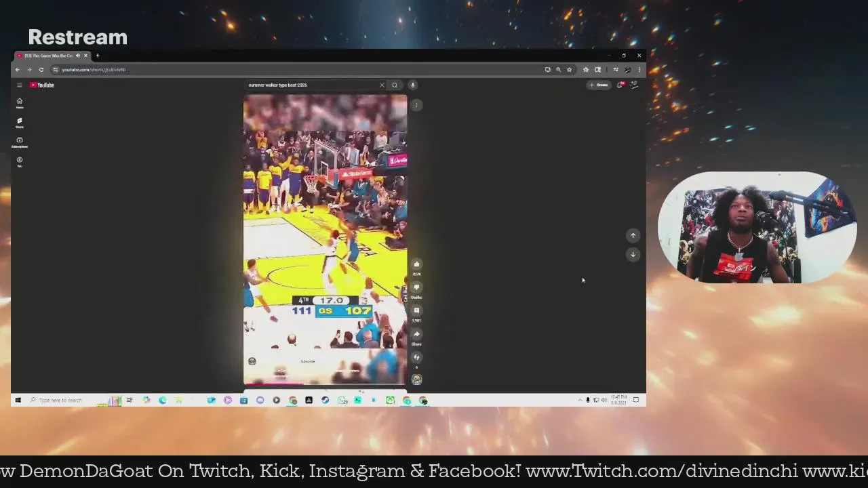Close the YouTube browser tab
The height and width of the screenshot is (488, 868).
coord(85,56)
